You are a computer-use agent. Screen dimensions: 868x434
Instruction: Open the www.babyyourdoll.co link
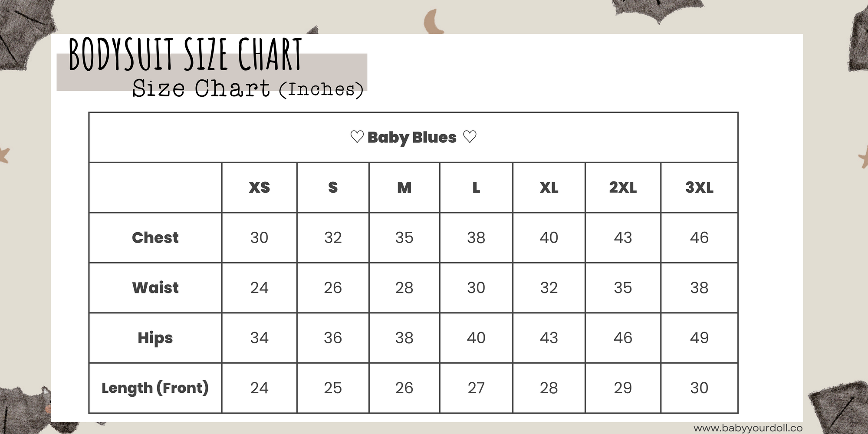pyautogui.click(x=748, y=428)
